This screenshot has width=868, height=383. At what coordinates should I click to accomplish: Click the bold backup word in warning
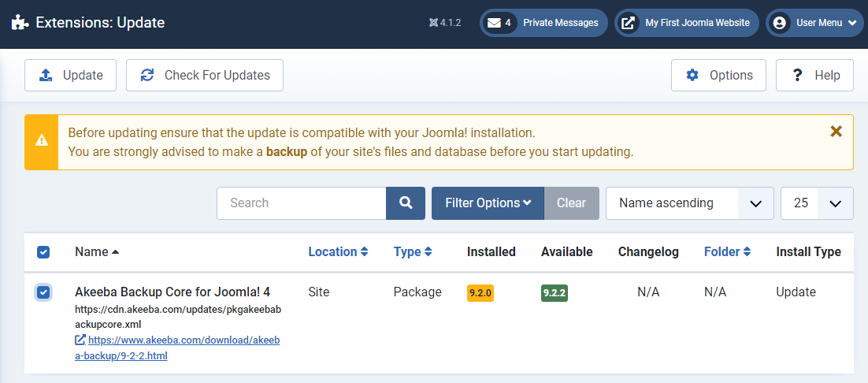[287, 151]
